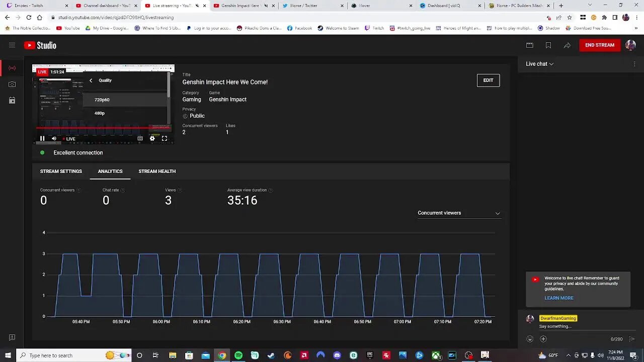644x362 pixels.
Task: Open the Chrome extensions puzzle icon
Action: (x=604, y=17)
